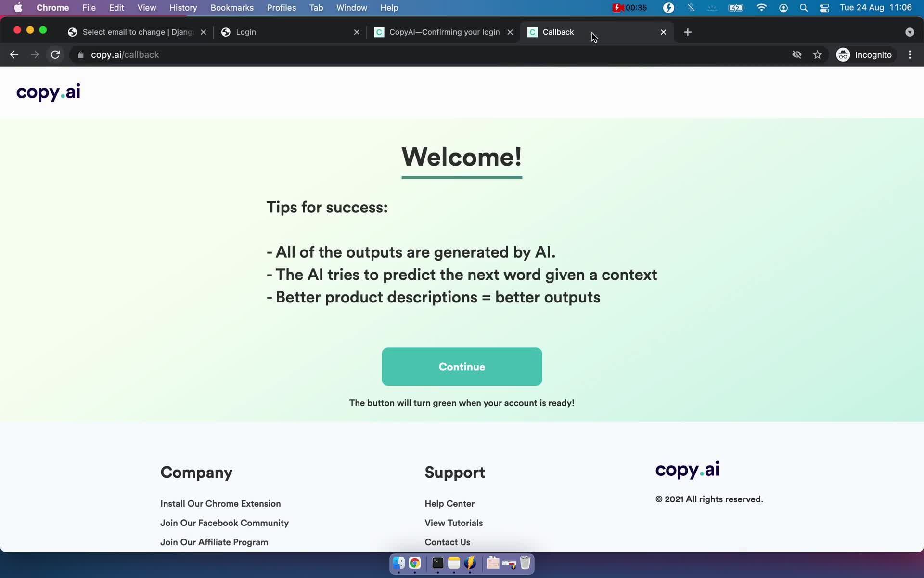This screenshot has height=578, width=924.
Task: Click the camera/screenshot icon in address bar
Action: click(796, 54)
